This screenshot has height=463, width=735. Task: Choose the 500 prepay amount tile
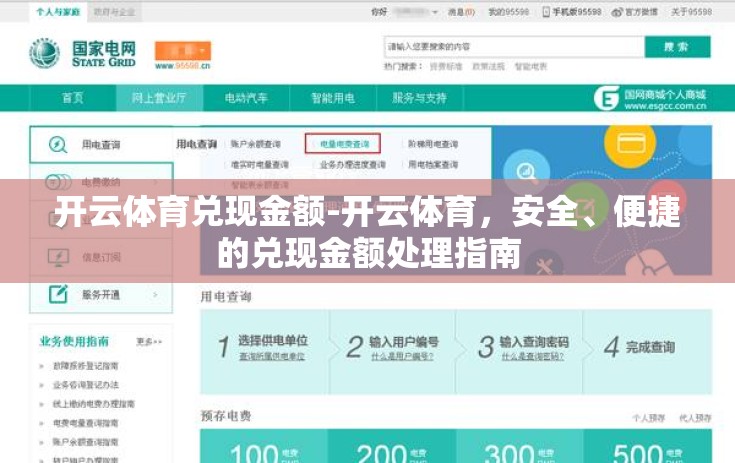[x=648, y=446]
